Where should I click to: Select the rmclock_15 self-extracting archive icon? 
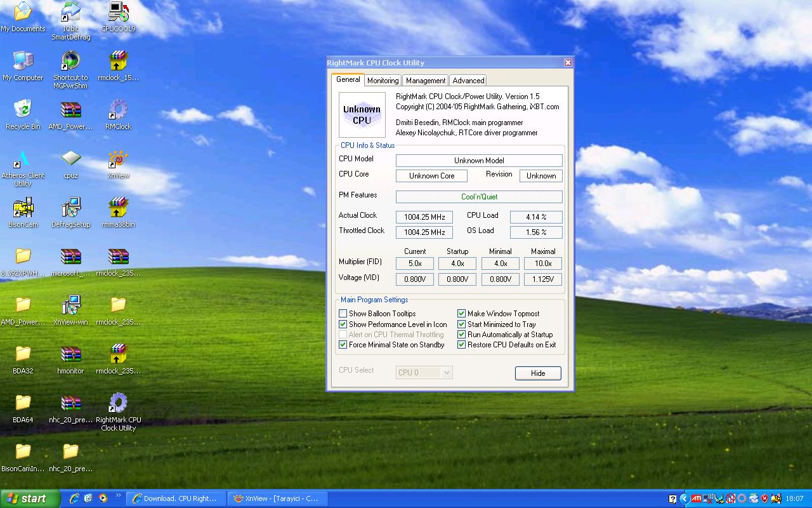(x=118, y=67)
